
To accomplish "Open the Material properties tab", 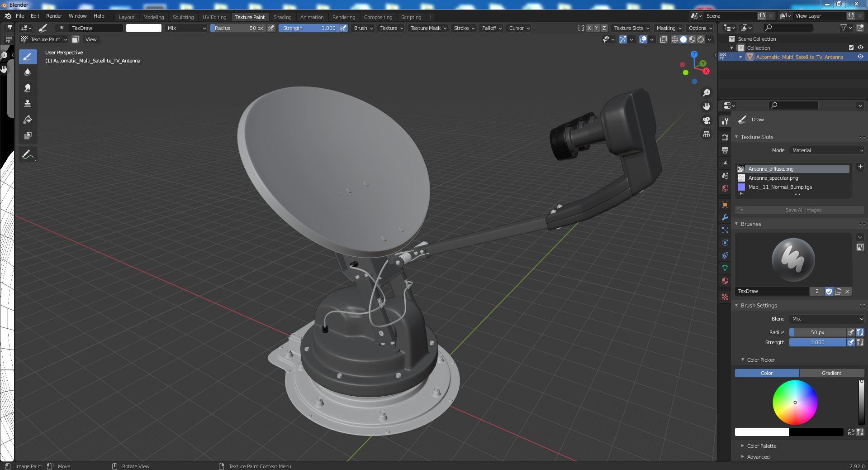I will tap(725, 280).
